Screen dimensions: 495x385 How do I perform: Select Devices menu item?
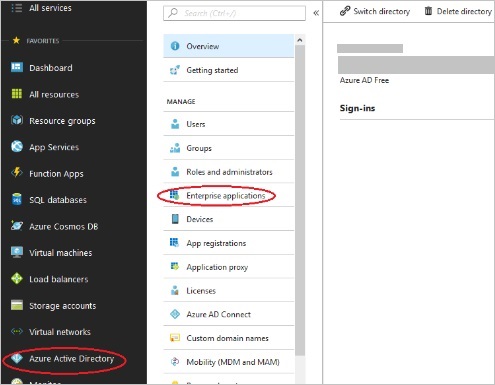tap(229, 219)
